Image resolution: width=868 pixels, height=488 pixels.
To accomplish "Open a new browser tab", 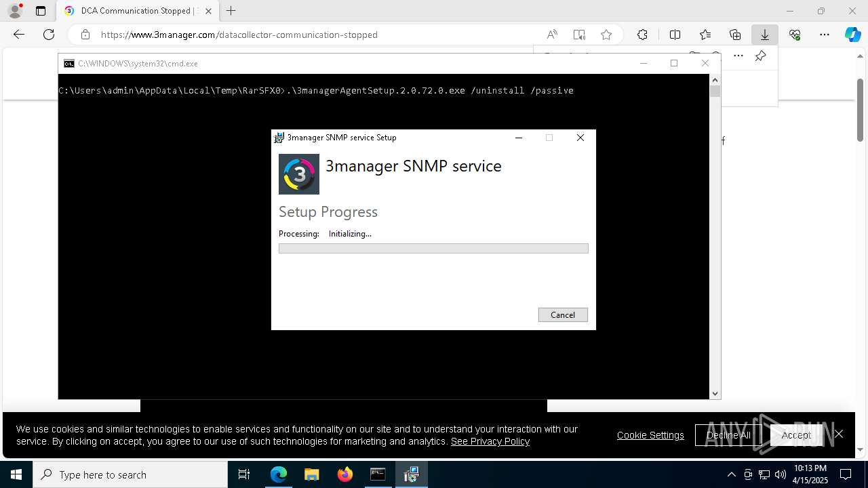I will click(x=231, y=11).
